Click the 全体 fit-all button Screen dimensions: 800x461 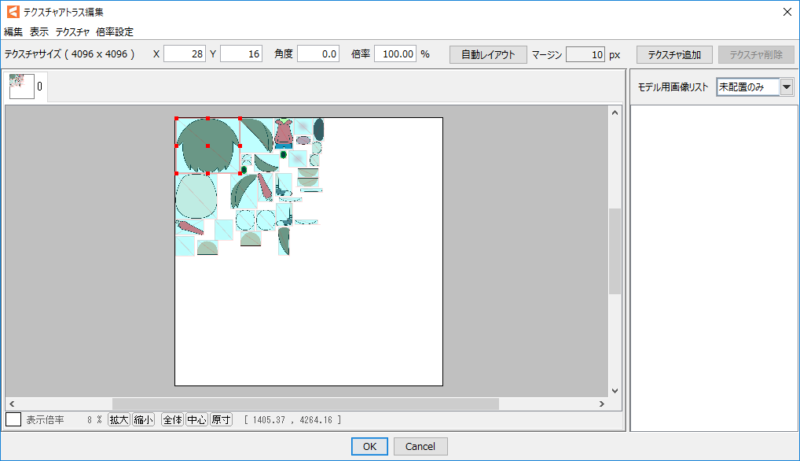pos(172,420)
